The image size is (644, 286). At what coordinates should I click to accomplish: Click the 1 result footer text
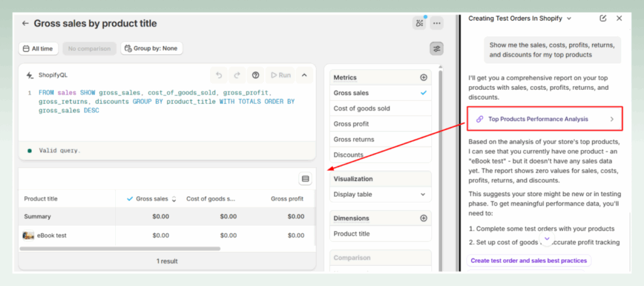click(167, 261)
